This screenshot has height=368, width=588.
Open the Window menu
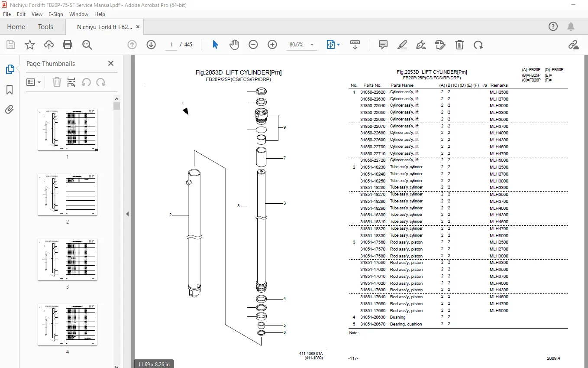click(79, 14)
